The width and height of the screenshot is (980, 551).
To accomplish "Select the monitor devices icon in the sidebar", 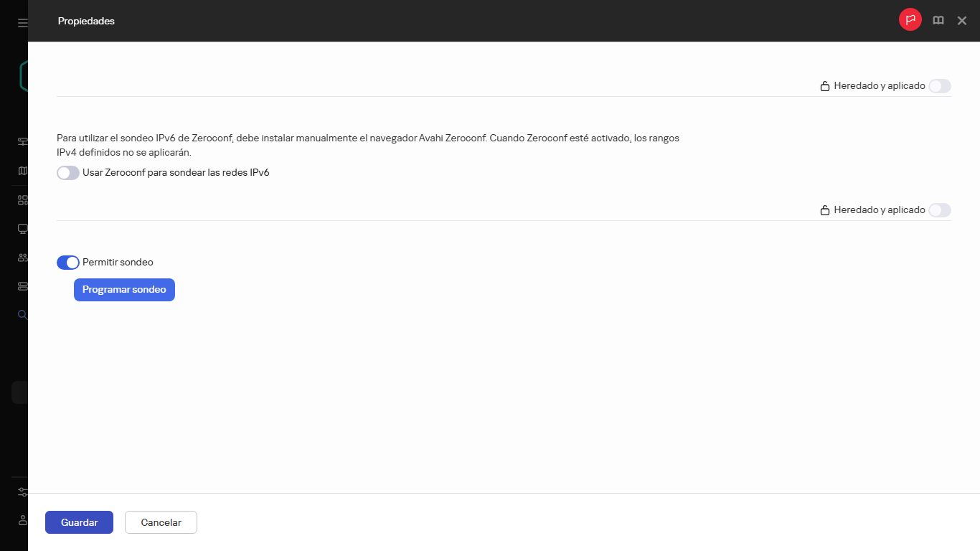I will tap(22, 229).
